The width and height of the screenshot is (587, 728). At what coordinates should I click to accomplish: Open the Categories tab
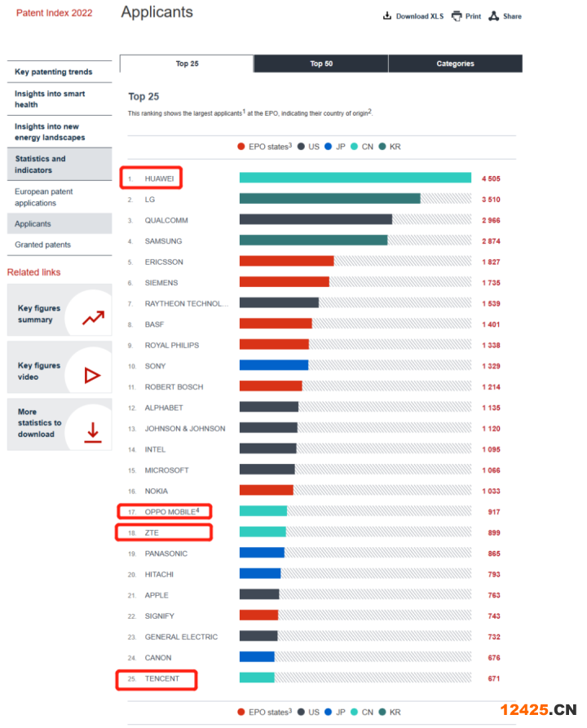[455, 64]
